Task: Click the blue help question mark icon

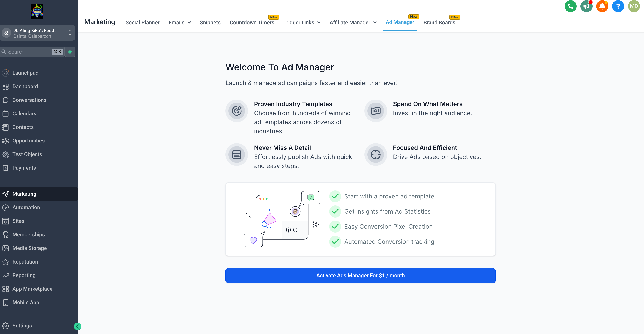Action: [x=618, y=6]
